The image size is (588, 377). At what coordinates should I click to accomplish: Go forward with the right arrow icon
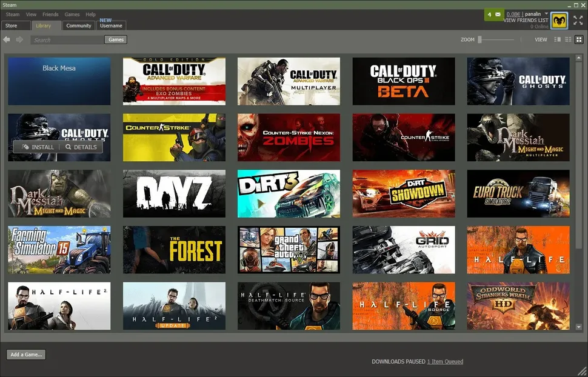click(19, 39)
